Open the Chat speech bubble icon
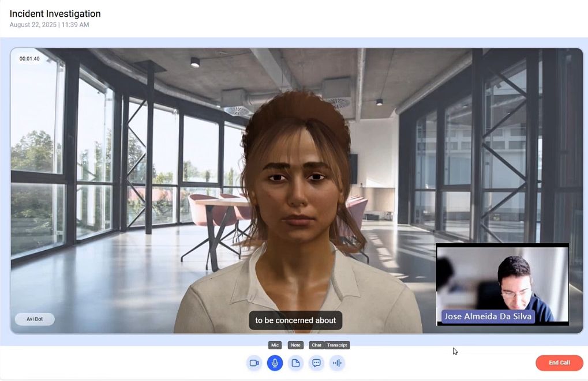This screenshot has width=588, height=381. (316, 363)
